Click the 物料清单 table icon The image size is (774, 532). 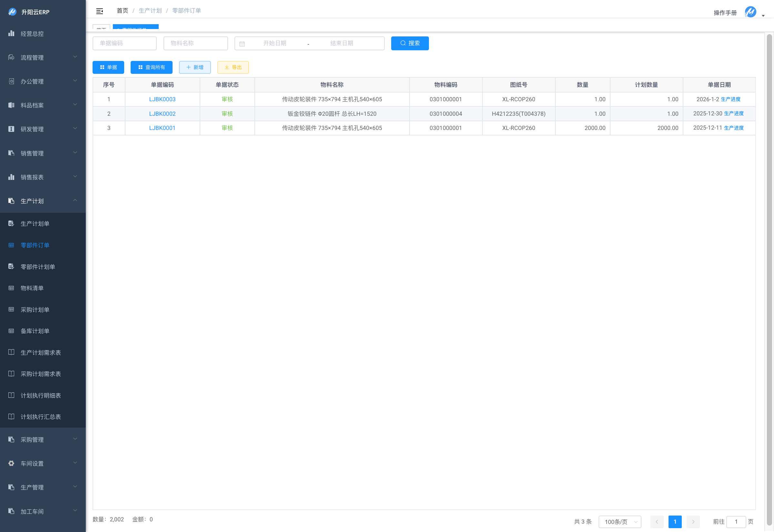11,288
